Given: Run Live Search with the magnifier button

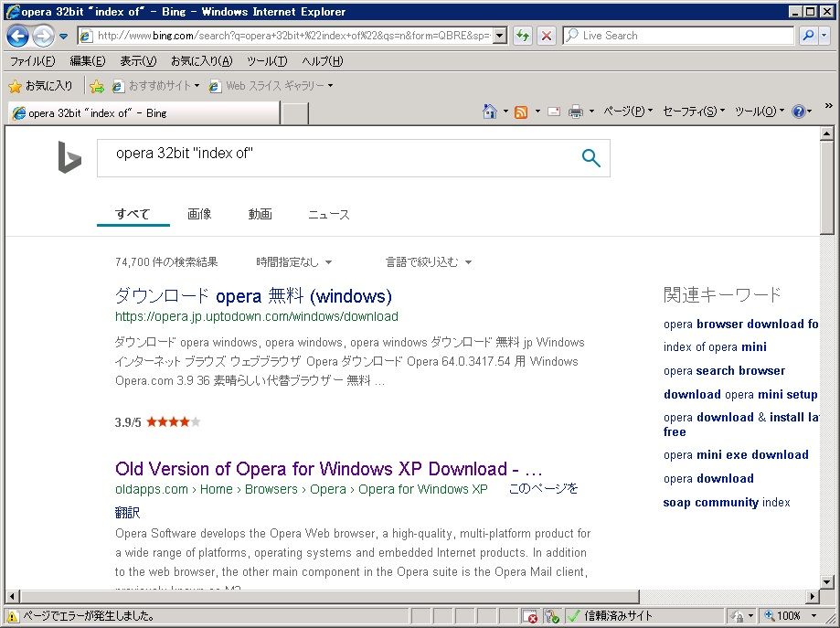Looking at the screenshot, I should pyautogui.click(x=808, y=36).
